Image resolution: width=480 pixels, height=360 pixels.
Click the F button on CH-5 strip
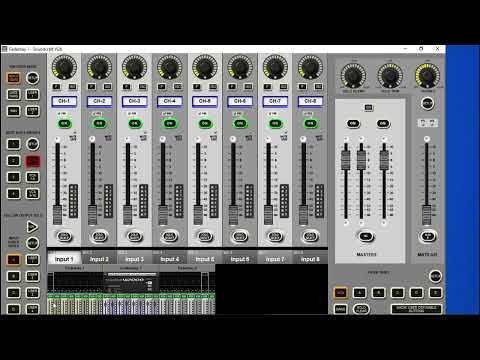pyautogui.click(x=197, y=87)
